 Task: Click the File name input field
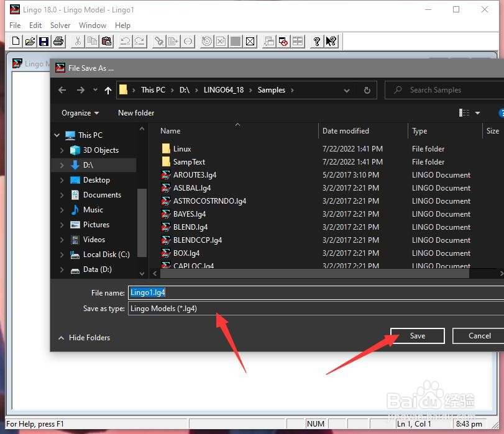pyautogui.click(x=316, y=292)
